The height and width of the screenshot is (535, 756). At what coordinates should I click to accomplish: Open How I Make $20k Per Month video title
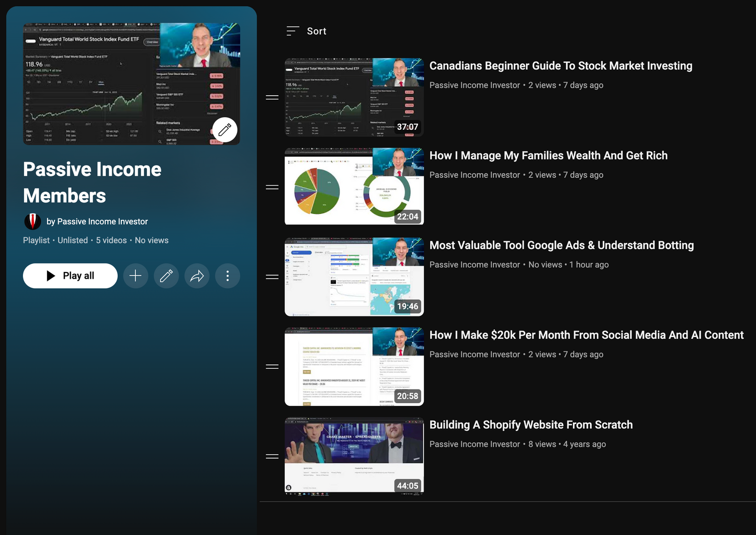coord(586,335)
